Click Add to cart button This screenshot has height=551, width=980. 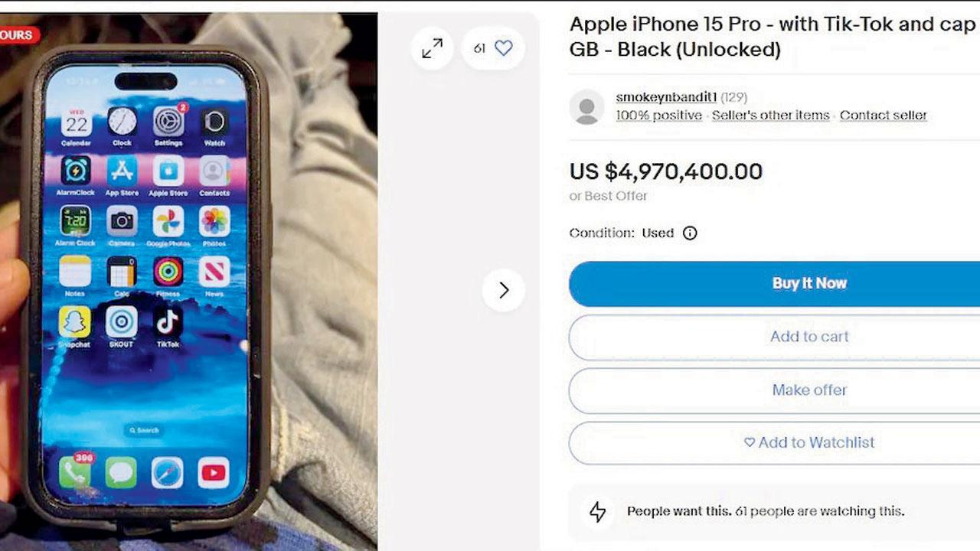pos(774,337)
